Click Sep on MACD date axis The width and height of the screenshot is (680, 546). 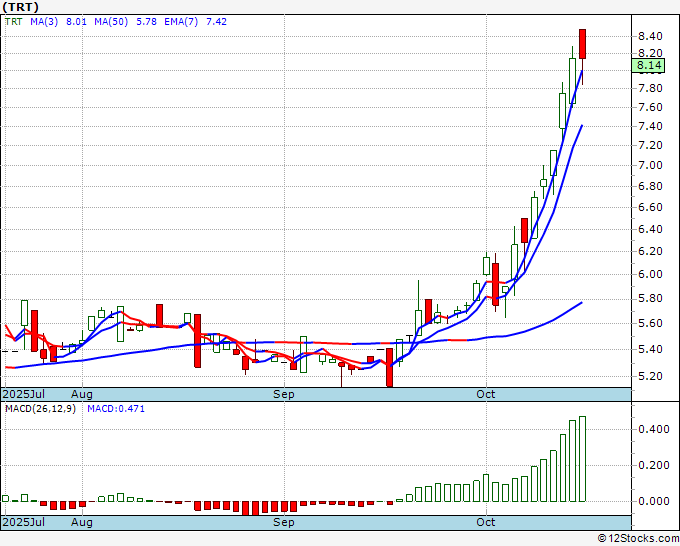click(284, 522)
